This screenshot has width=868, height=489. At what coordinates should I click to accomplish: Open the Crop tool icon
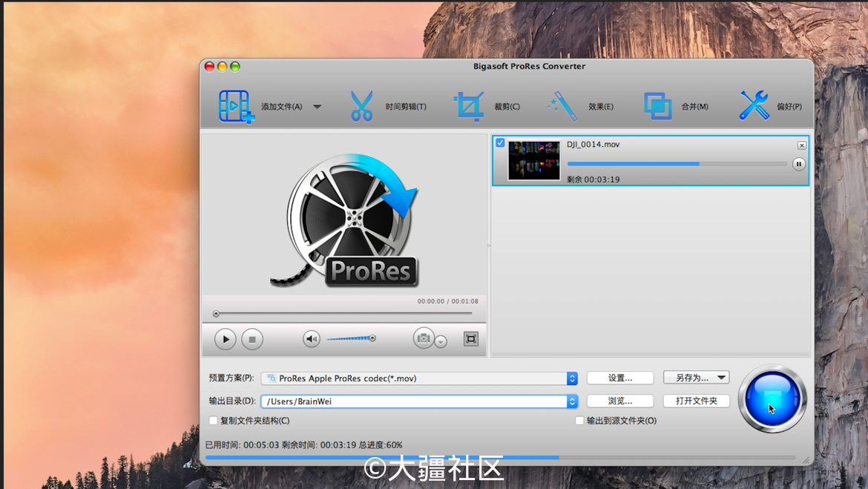(x=469, y=106)
